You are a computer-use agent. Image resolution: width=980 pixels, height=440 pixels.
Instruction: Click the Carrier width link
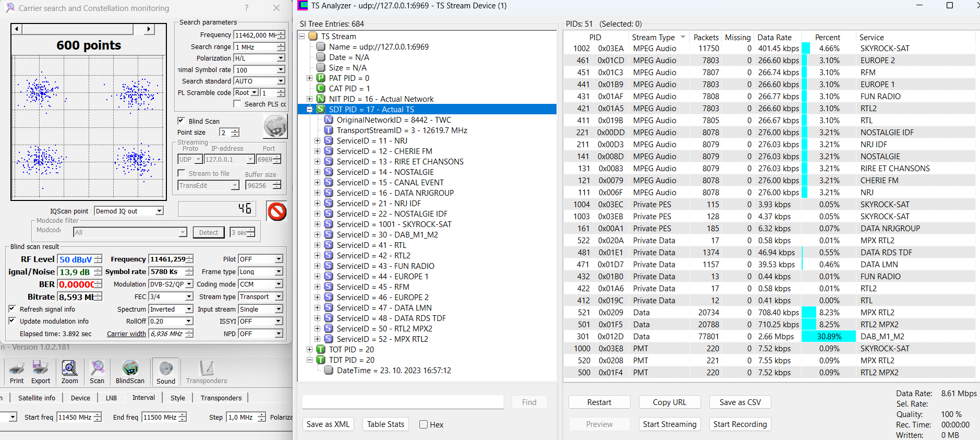click(126, 334)
